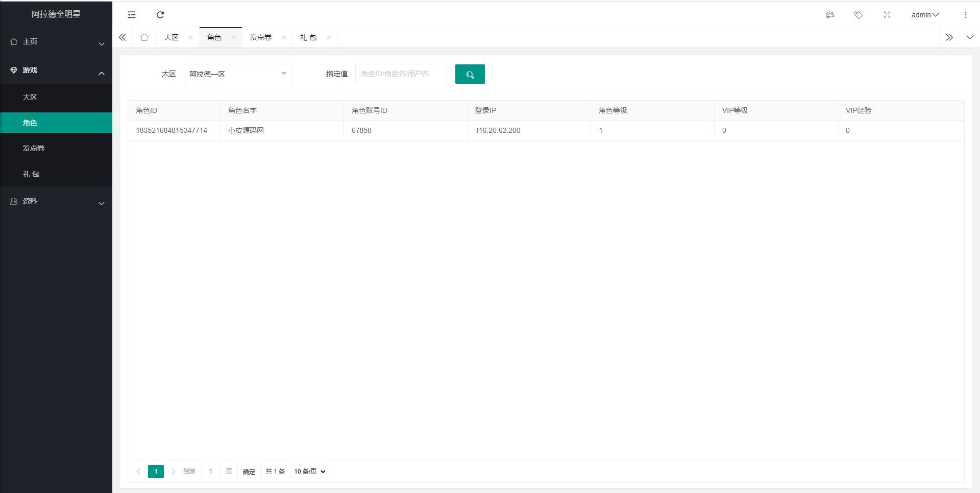Collapse the 游戏 sidebar section
This screenshot has height=493, width=980.
tap(56, 70)
